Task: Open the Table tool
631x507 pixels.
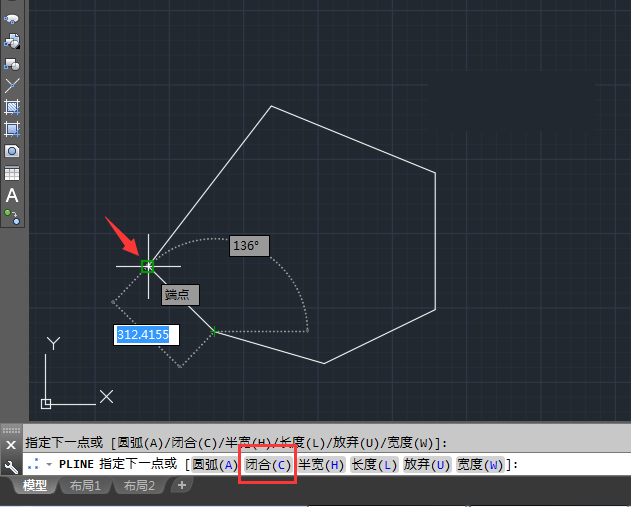Action: tap(12, 173)
